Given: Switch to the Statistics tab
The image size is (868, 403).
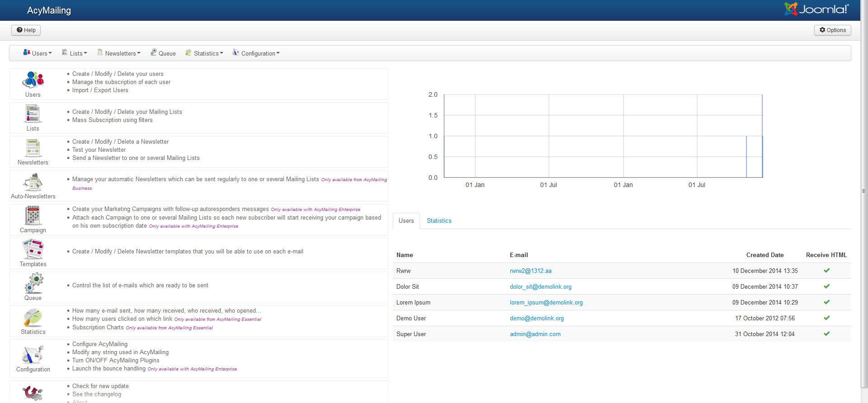Looking at the screenshot, I should (x=439, y=220).
